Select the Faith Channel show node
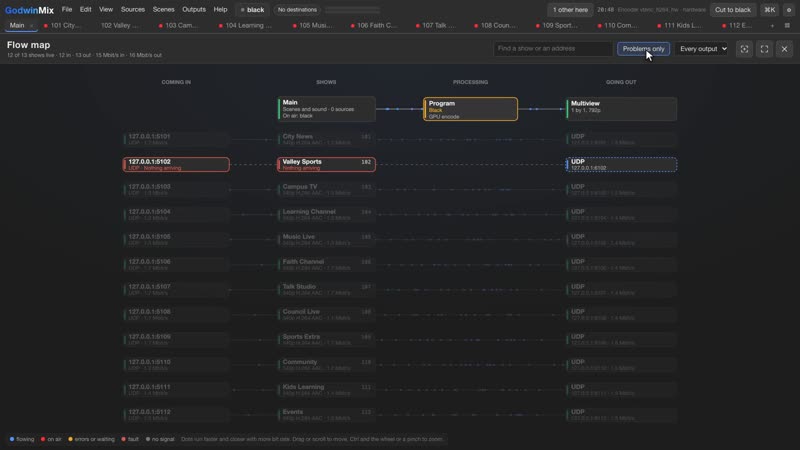Image resolution: width=800 pixels, height=450 pixels. click(x=327, y=264)
